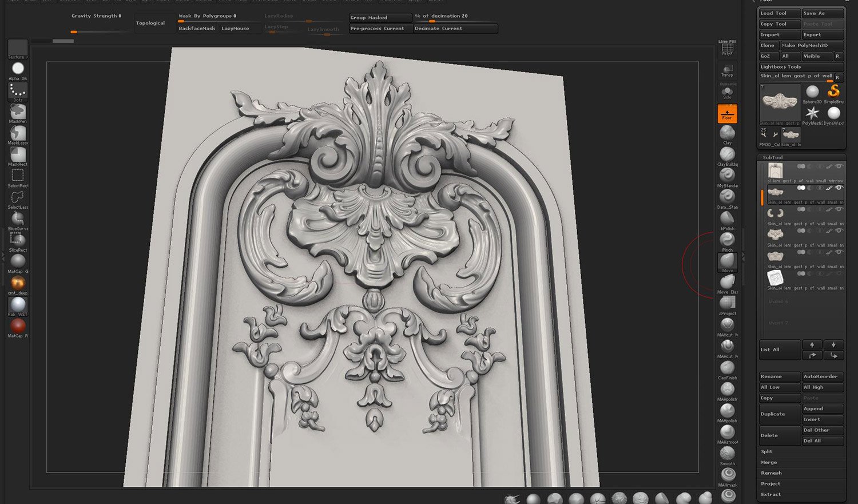
Task: Select the Smooth brush
Action: [x=727, y=456]
